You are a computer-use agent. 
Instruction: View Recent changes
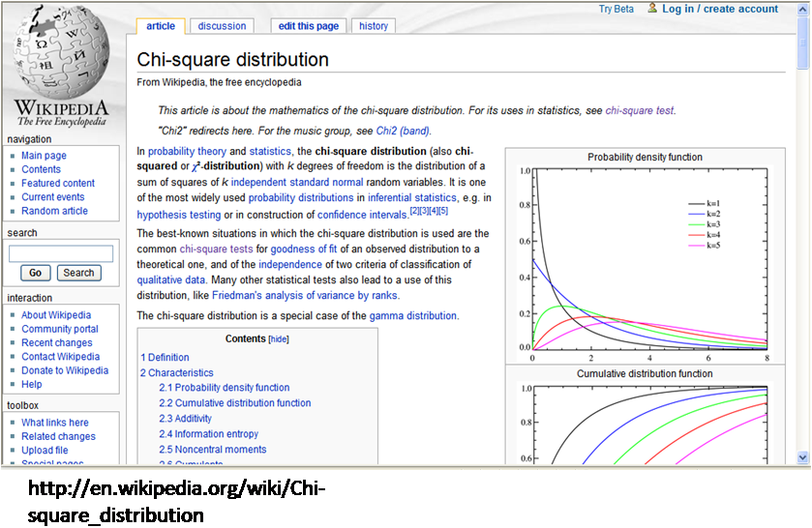57,342
